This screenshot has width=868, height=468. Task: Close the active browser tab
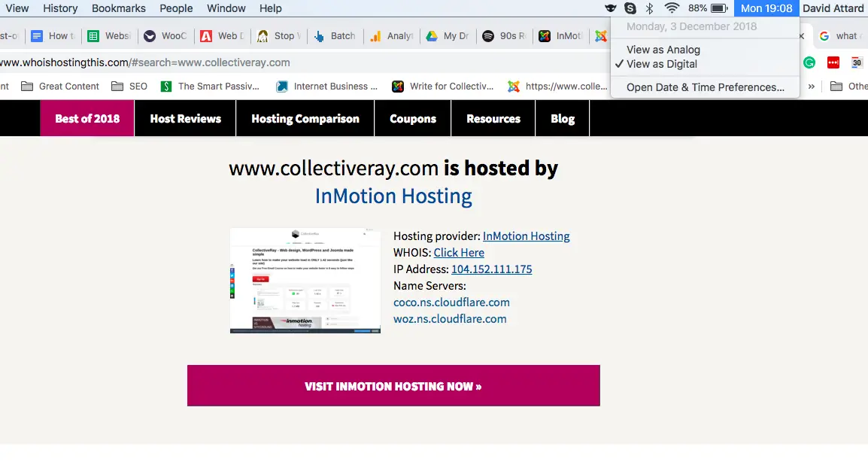pyautogui.click(x=801, y=36)
